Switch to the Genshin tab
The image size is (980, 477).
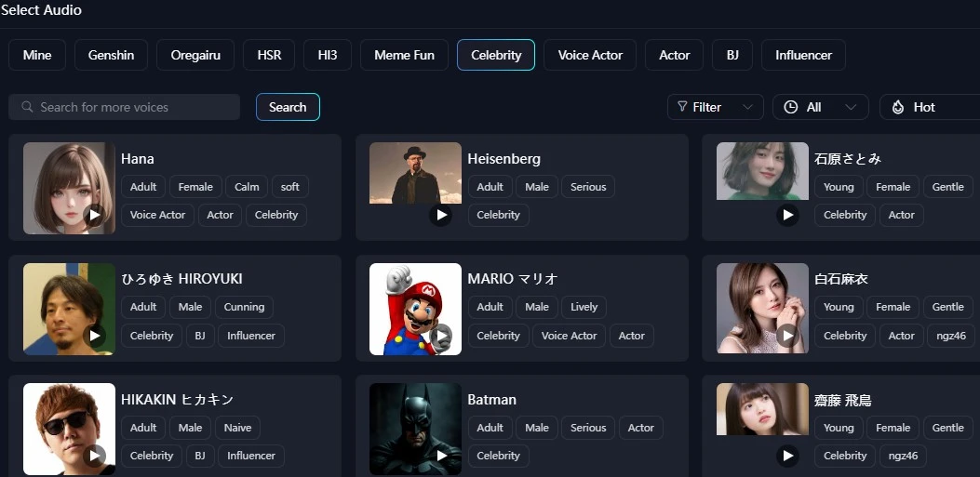(x=112, y=55)
